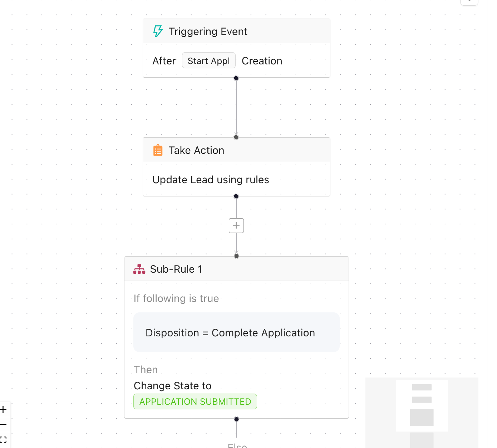Open the APPLICATION SUBMITTED state selector
This screenshot has height=448, width=497.
195,401
